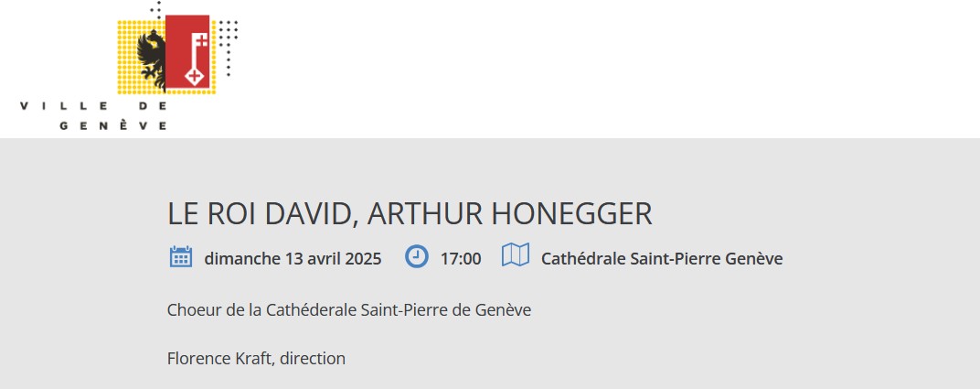980x389 pixels.
Task: Open the Le Roi David event title
Action: coord(410,213)
